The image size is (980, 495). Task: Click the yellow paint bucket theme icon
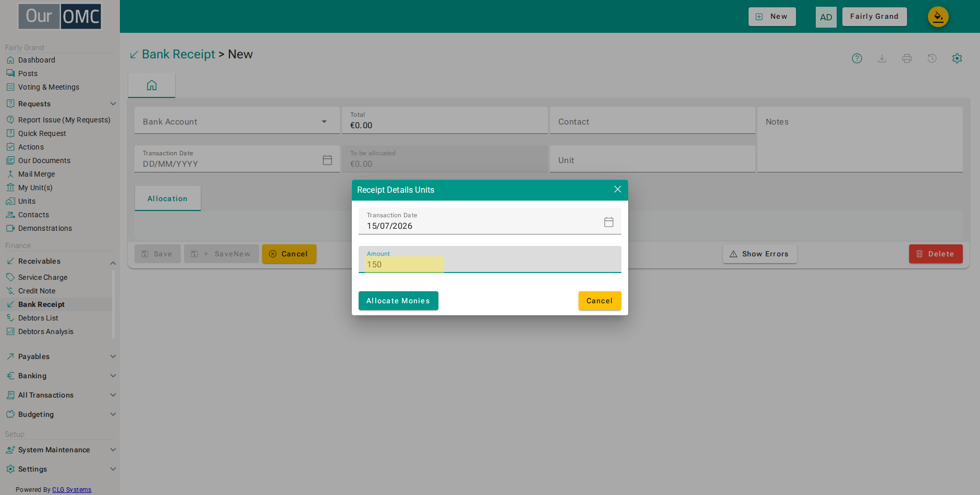pyautogui.click(x=938, y=17)
